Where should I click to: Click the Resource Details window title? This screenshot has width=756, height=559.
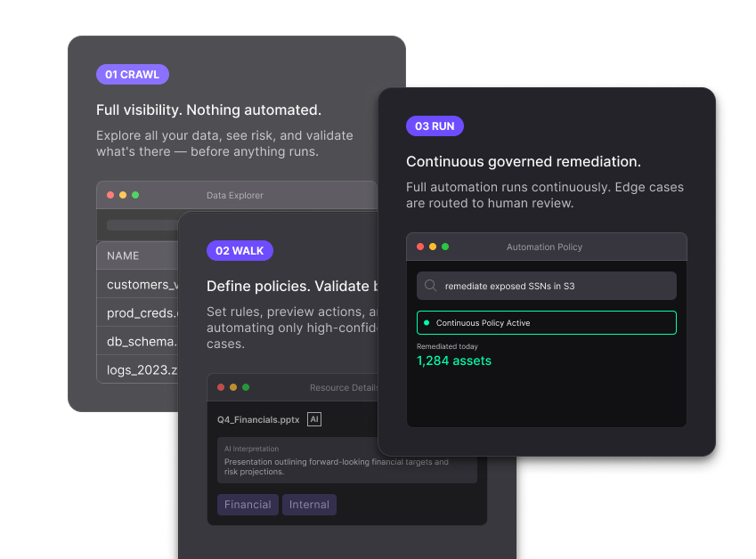(344, 387)
